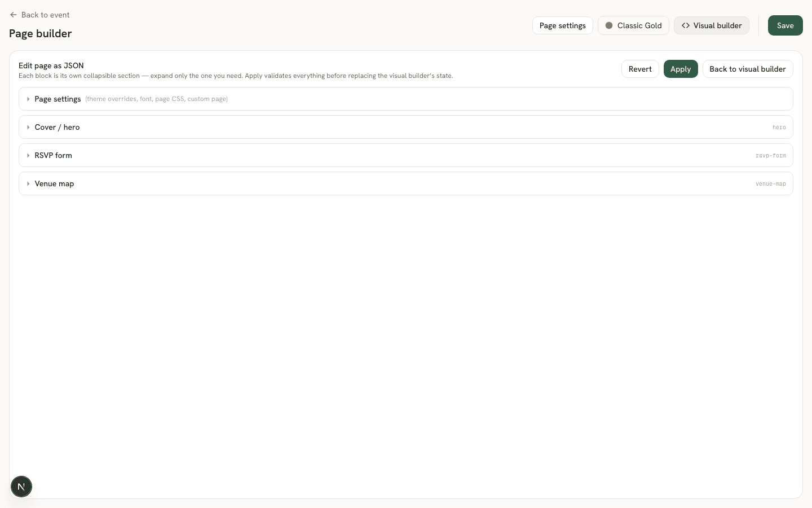
Task: Click the 'Each block is its own collapsible section' description
Action: pyautogui.click(x=236, y=76)
